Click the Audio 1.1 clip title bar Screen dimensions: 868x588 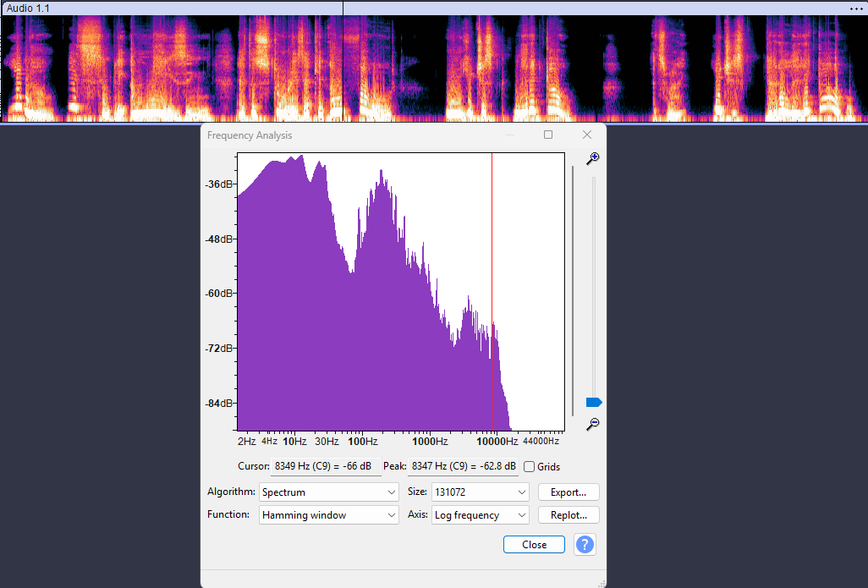tap(434, 8)
